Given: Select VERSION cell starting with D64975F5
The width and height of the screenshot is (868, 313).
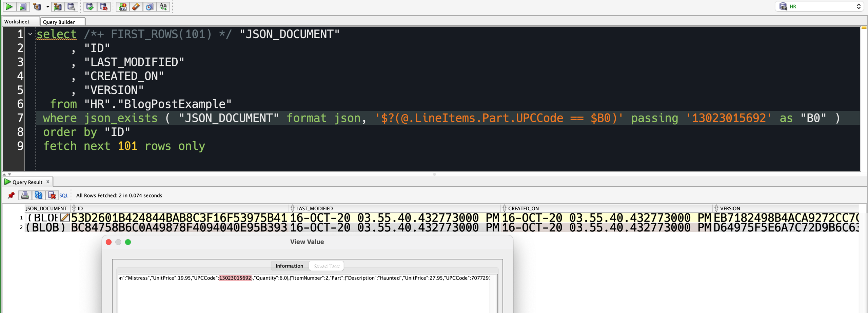Looking at the screenshot, I should coord(786,227).
